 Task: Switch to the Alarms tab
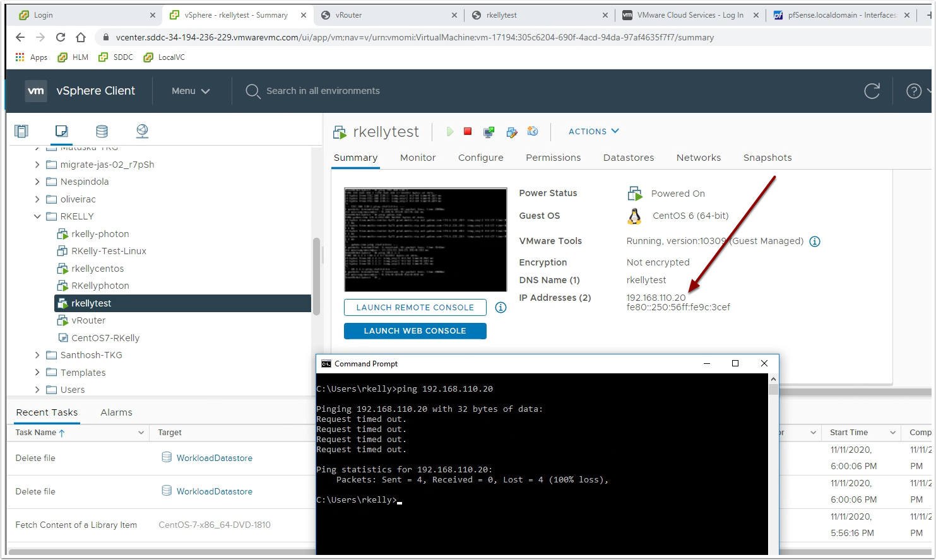(x=117, y=412)
